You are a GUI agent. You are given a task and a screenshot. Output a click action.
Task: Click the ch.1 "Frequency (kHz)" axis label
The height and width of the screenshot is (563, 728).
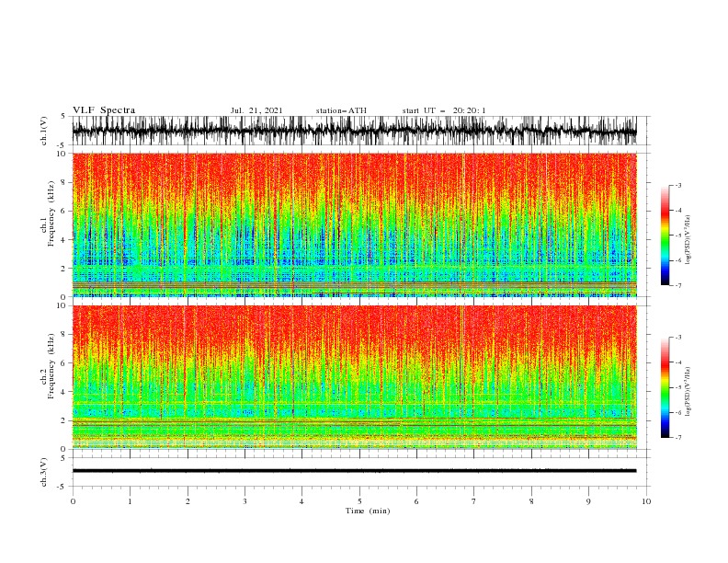(x=51, y=214)
